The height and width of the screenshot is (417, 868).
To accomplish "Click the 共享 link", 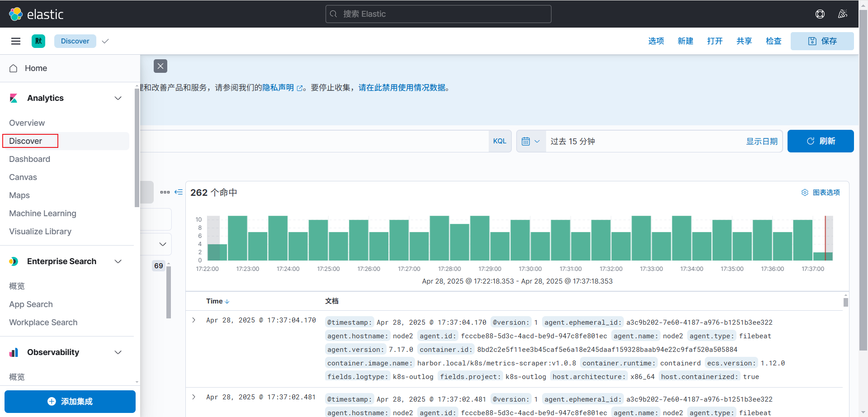I will coord(744,41).
